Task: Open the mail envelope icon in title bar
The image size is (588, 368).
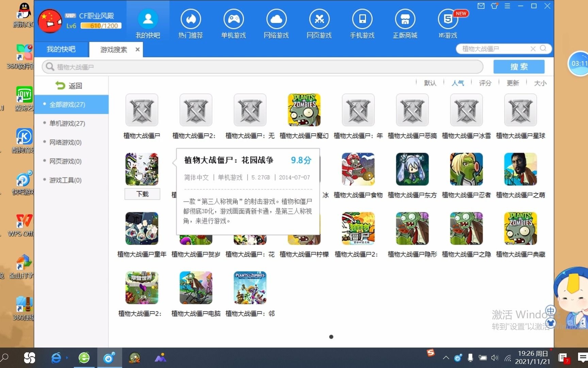Action: (481, 6)
